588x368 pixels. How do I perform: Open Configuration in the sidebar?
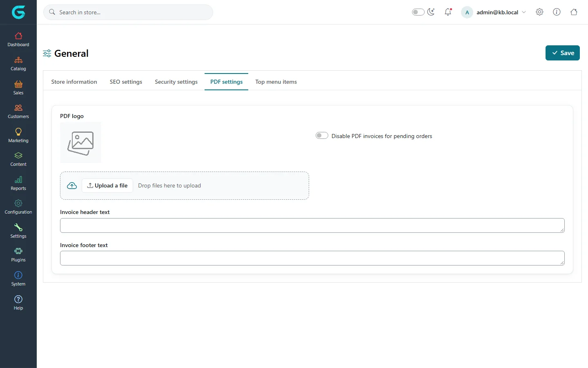(x=18, y=207)
